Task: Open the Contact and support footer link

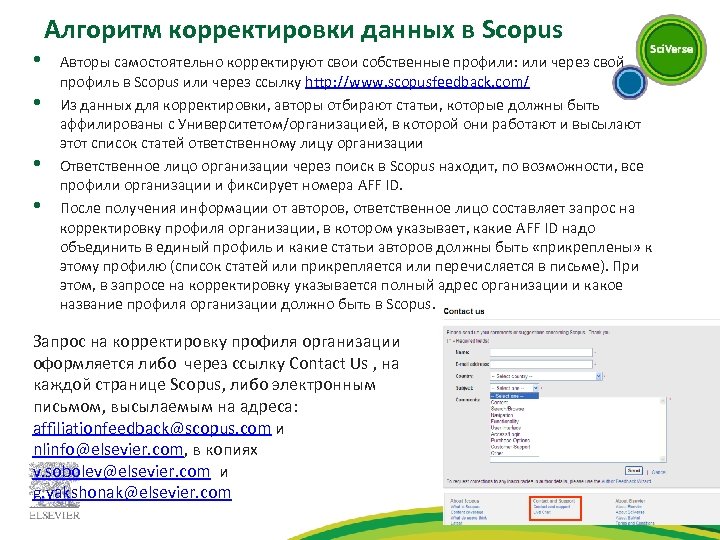Action: tap(551, 507)
